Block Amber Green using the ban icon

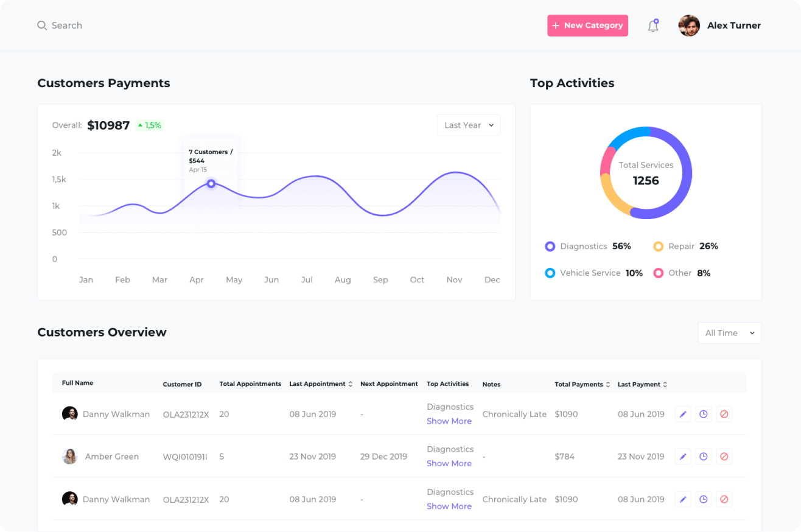coord(724,457)
